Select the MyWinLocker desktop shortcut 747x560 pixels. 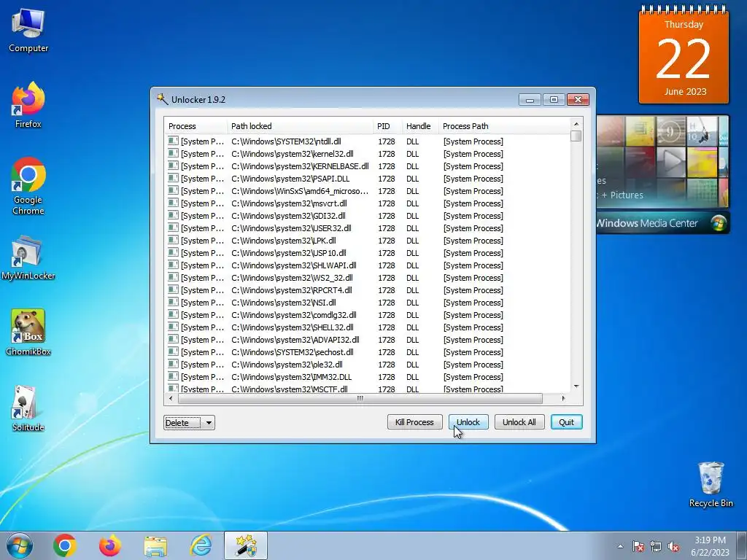pos(28,257)
